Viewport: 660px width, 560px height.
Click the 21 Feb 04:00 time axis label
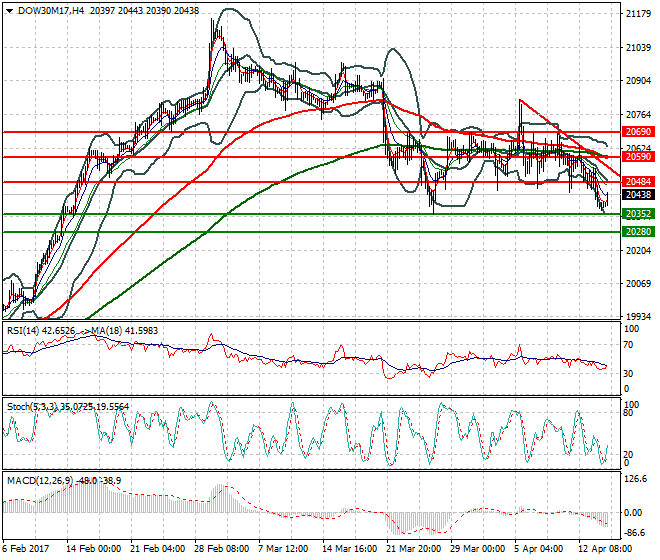point(157,549)
